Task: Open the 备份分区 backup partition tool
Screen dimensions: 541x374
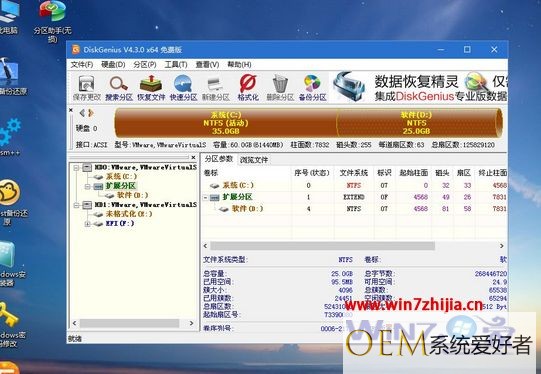Action: (312, 88)
